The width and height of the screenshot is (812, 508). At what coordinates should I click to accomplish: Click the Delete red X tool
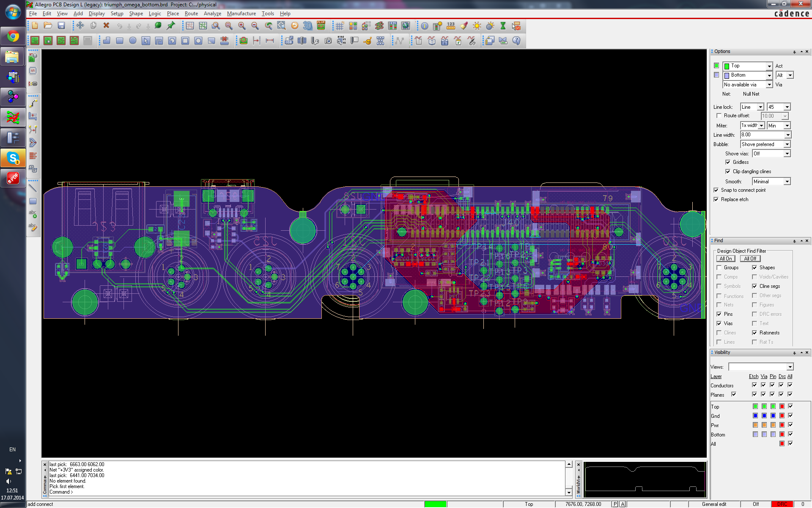[x=107, y=26]
